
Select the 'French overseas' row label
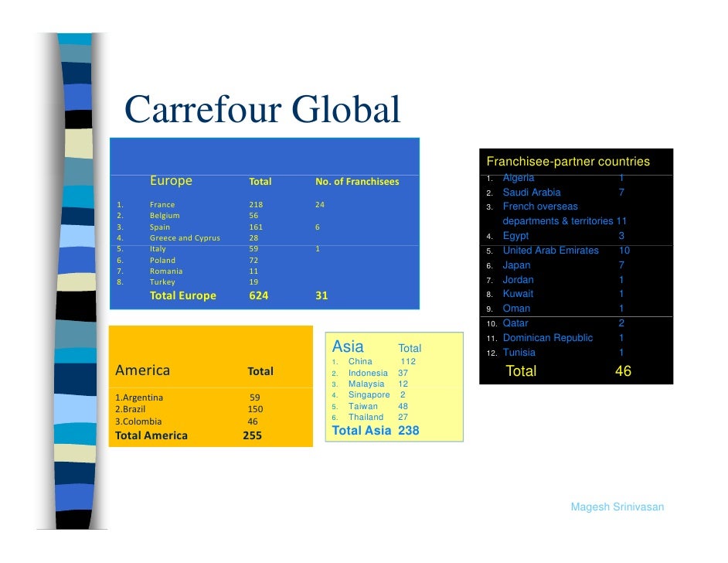tap(540, 206)
